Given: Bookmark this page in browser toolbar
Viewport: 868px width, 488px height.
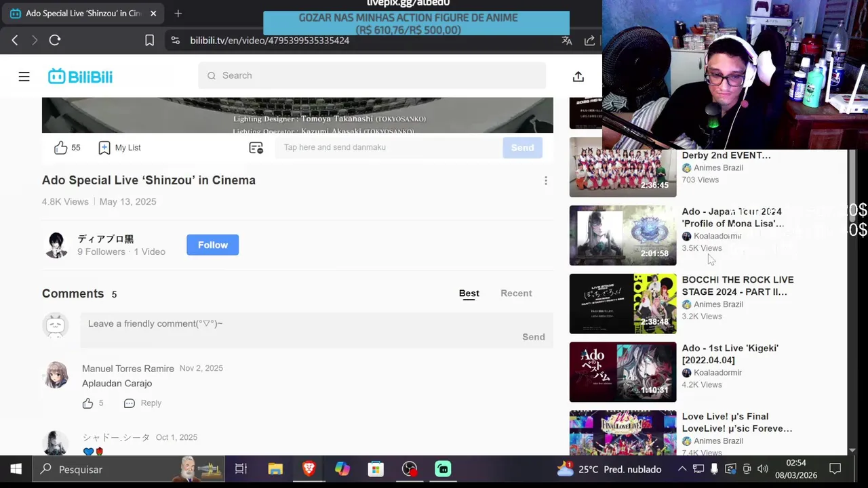Looking at the screenshot, I should (150, 41).
